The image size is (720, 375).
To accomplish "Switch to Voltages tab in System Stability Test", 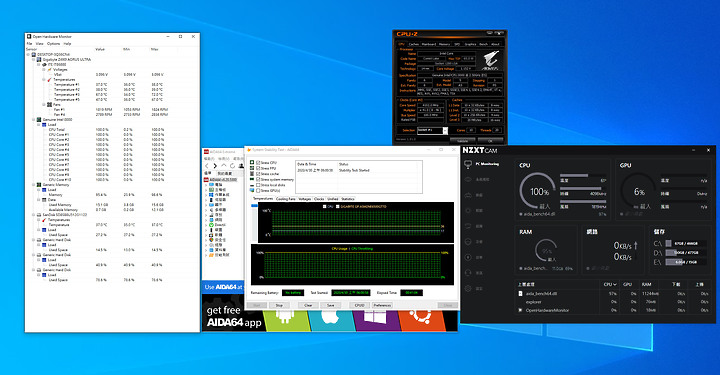I will click(305, 199).
